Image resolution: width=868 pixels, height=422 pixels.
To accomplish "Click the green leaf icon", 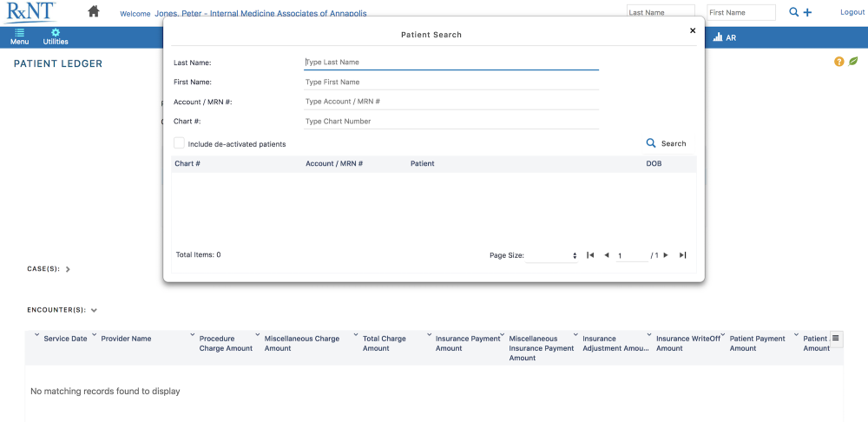I will tap(853, 62).
